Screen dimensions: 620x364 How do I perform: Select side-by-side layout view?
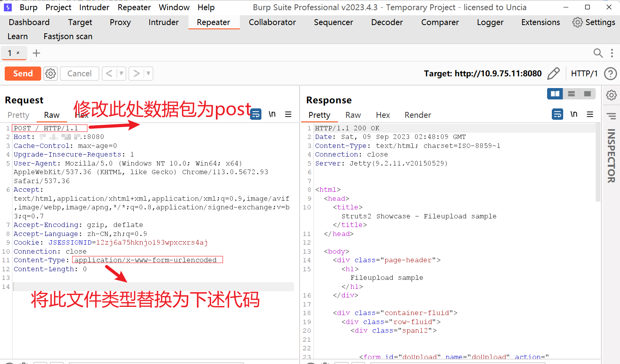[x=555, y=94]
